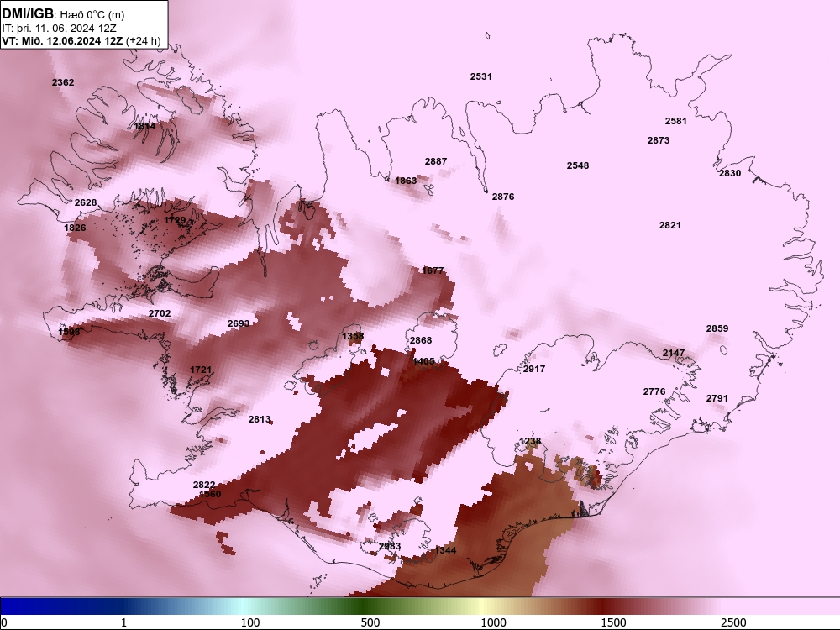
Task: Select the 2813 height label
Action: click(260, 419)
